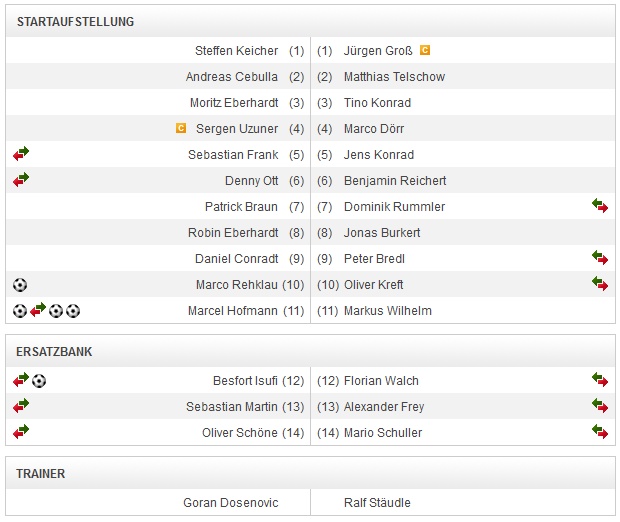Screen dimensions: 620x522
Task: Click the Ersatzbank section header
Action: [55, 352]
